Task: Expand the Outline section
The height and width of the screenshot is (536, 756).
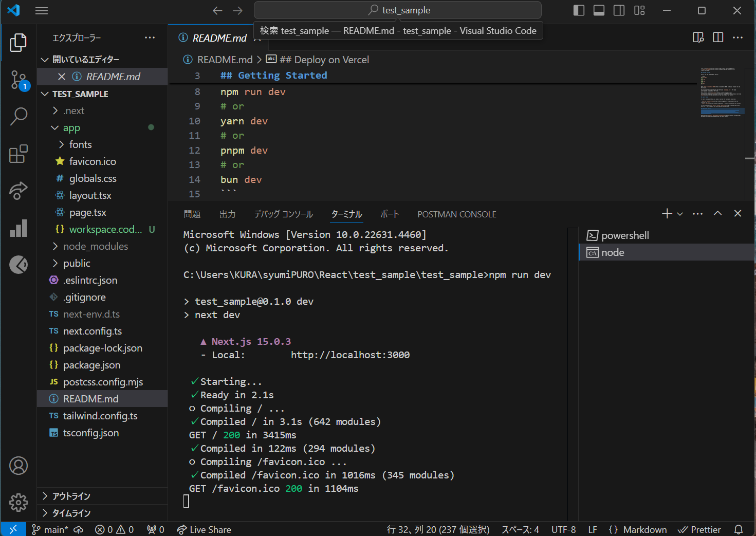Action: (x=103, y=496)
